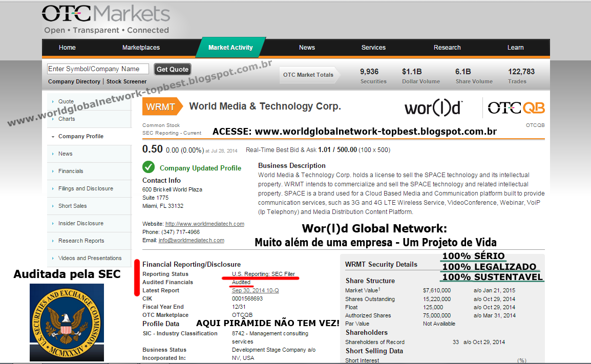The image size is (591, 364).
Task: Click the 9,936 Securities total
Action: (x=373, y=76)
